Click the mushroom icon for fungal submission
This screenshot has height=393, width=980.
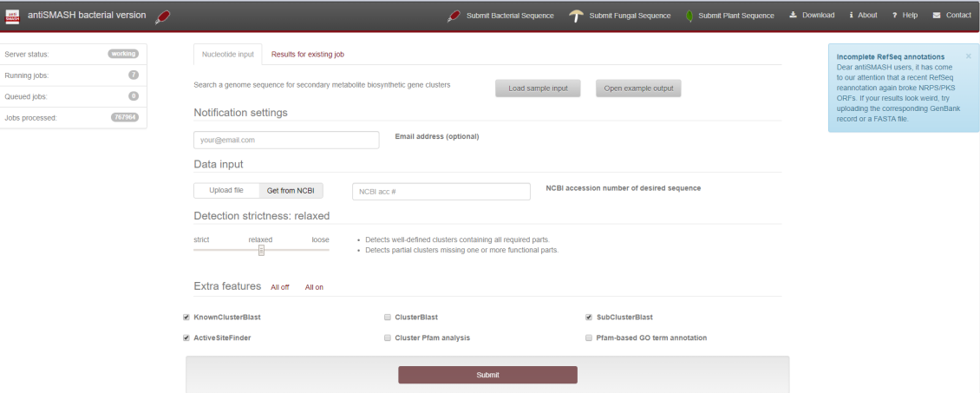click(x=576, y=16)
